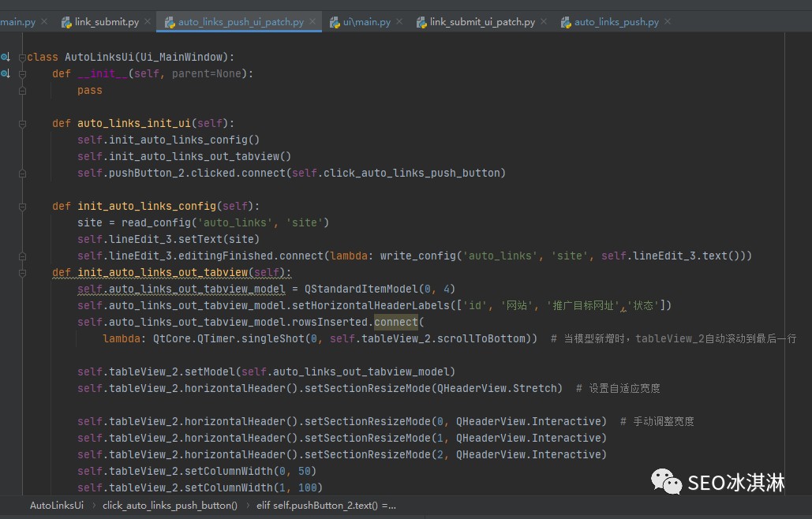Click the init_auto_links_out_tabview() call line
Viewport: 812px width, 519px height.
pos(185,156)
